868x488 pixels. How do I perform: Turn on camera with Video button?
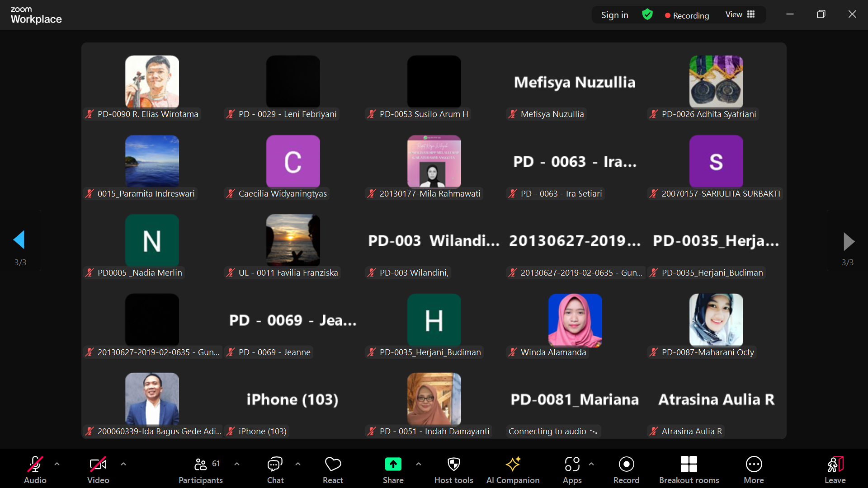click(x=98, y=469)
